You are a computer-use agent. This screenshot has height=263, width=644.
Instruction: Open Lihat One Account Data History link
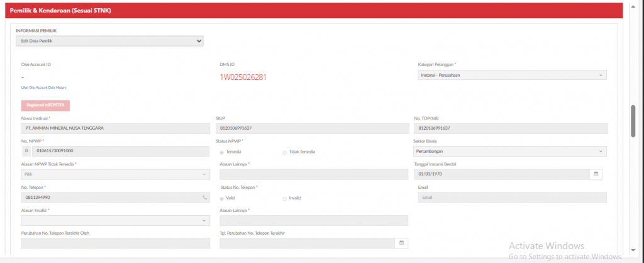coord(43,87)
